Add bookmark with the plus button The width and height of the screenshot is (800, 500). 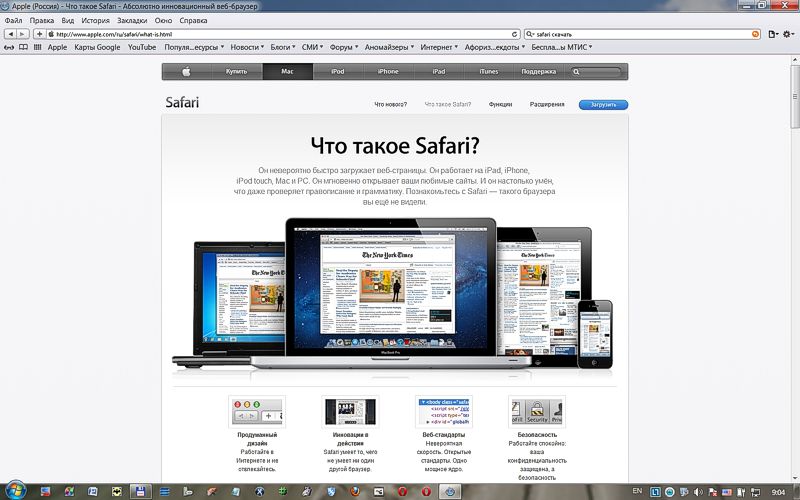coord(39,34)
